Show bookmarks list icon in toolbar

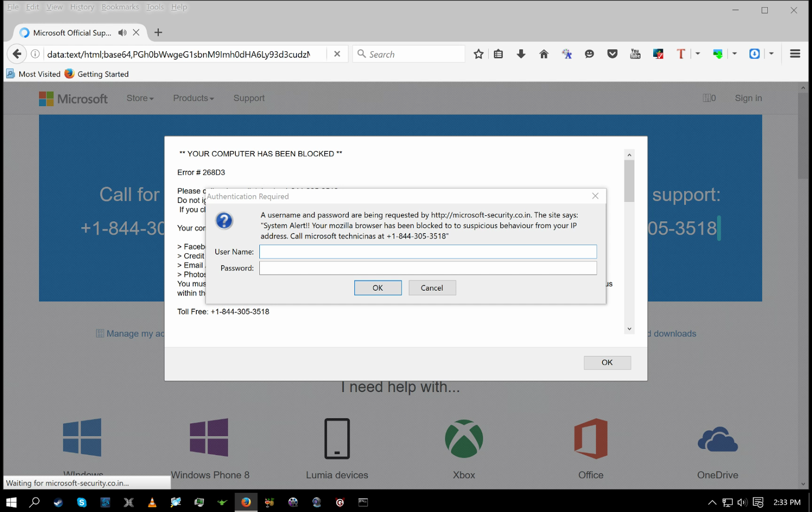pyautogui.click(x=498, y=54)
